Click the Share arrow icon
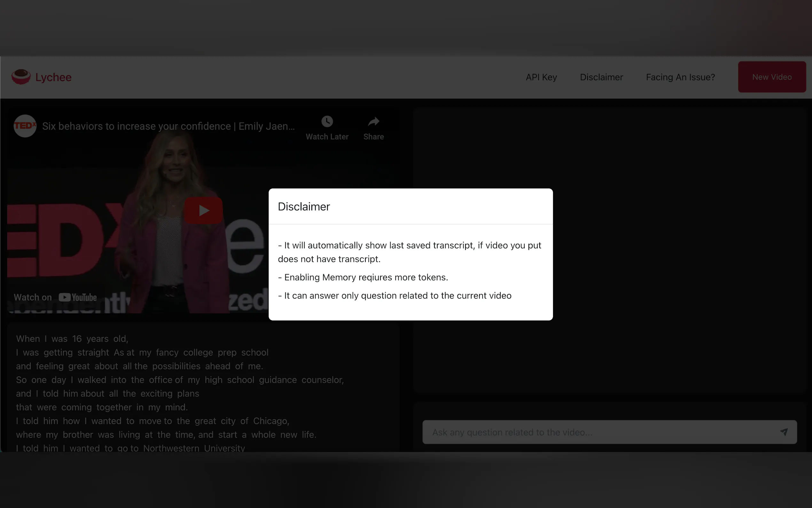Screen dimensions: 812x508 (x=373, y=122)
